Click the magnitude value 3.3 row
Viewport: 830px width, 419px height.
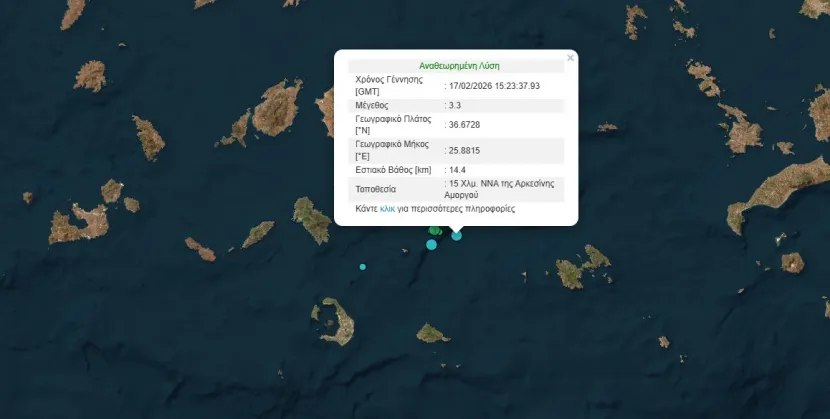pos(456,105)
